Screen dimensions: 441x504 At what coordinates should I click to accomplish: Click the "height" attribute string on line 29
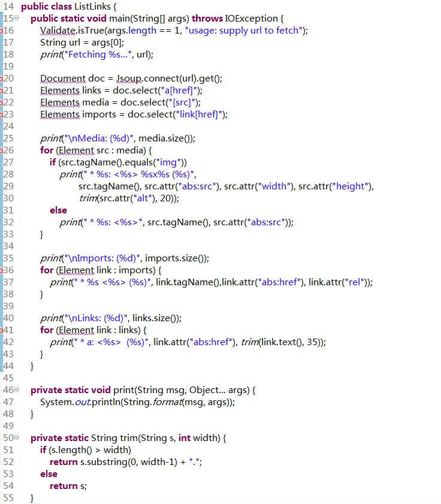pyautogui.click(x=351, y=186)
